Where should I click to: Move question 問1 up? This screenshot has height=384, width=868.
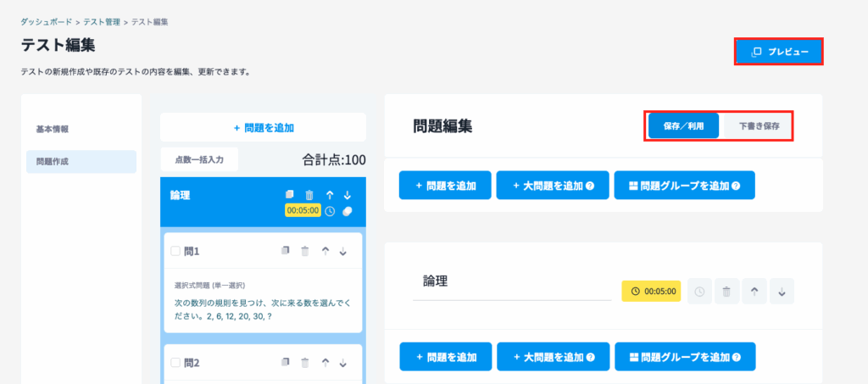tap(325, 251)
